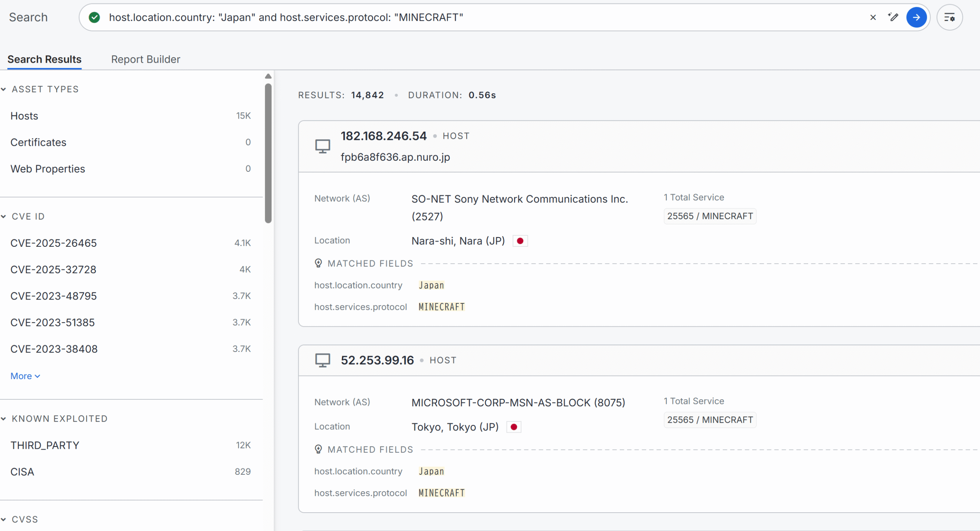Expand More CVE IDs
This screenshot has height=531, width=980.
(x=25, y=376)
